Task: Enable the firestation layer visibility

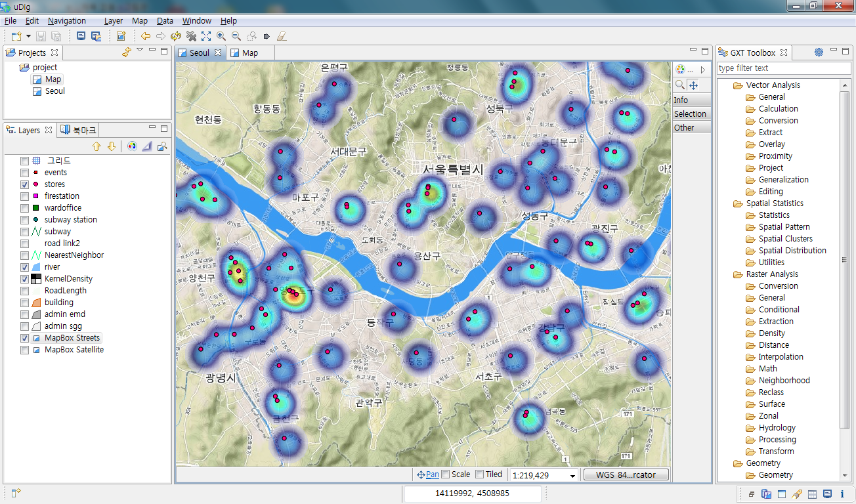Action: click(24, 196)
